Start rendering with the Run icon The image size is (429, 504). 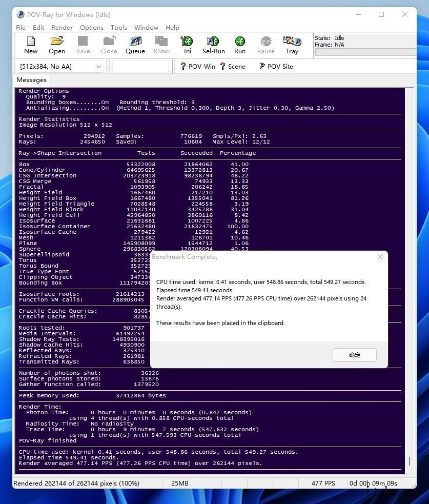tap(240, 45)
